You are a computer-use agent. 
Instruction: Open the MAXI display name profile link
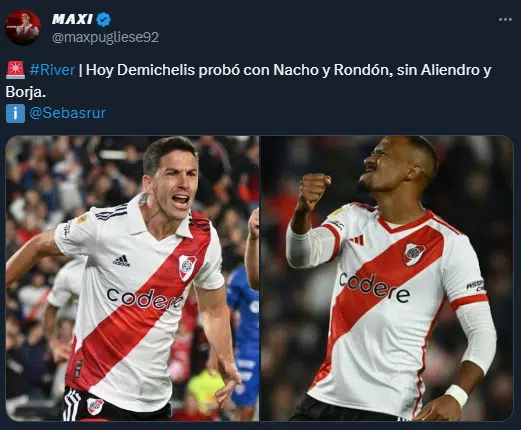(x=72, y=19)
